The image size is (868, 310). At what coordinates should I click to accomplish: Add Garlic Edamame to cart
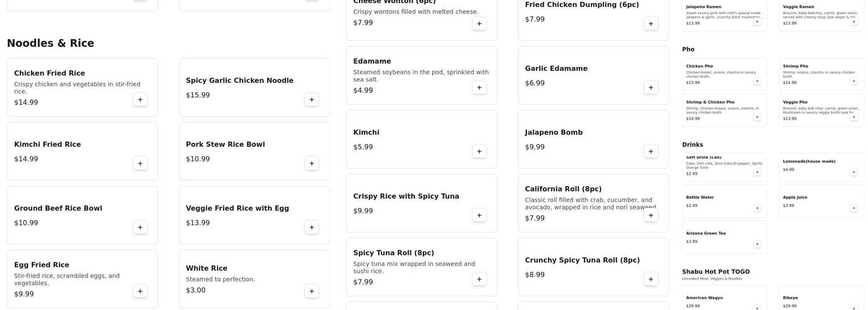[651, 87]
